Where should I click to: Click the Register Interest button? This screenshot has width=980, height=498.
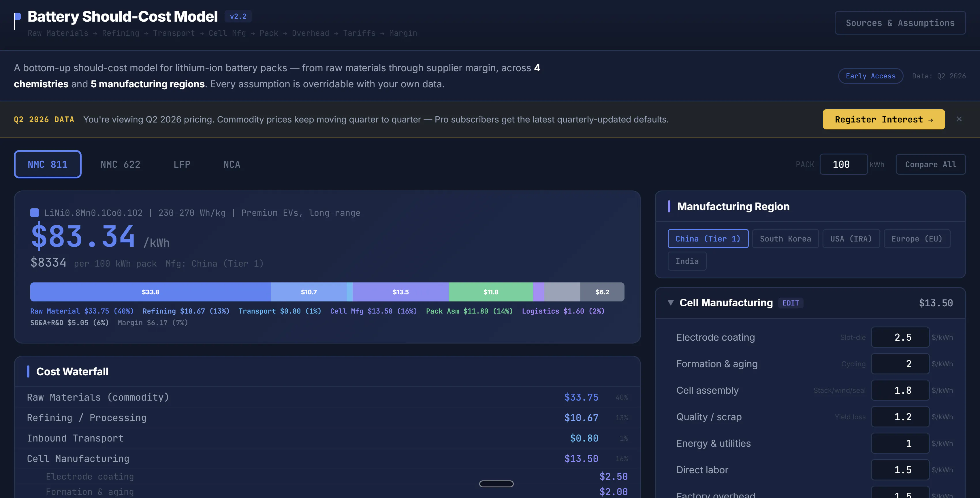pyautogui.click(x=884, y=119)
